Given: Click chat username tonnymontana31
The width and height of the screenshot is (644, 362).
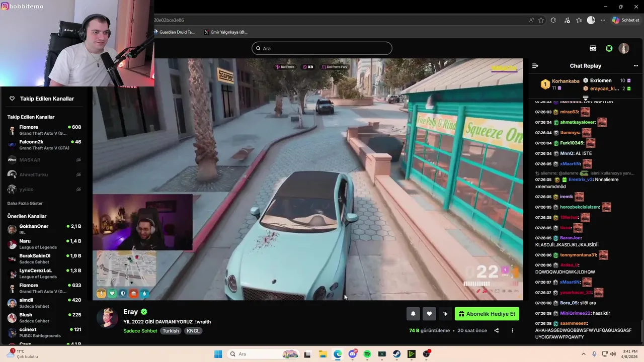Looking at the screenshot, I should (578, 255).
